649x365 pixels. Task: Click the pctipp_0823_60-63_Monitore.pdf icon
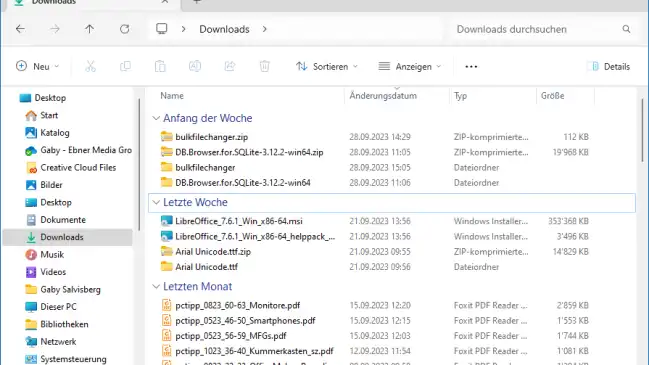[x=166, y=305]
